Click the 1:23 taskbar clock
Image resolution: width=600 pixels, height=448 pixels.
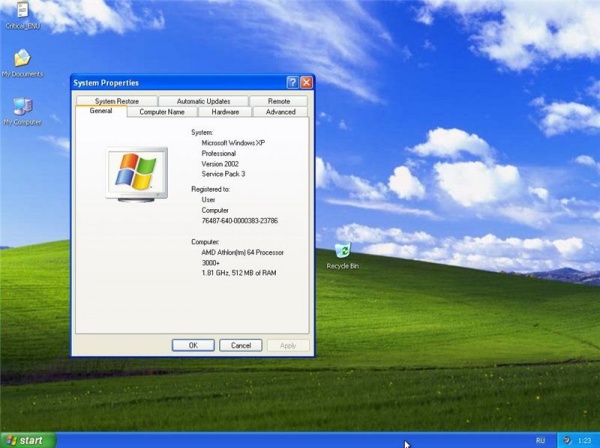pos(584,440)
